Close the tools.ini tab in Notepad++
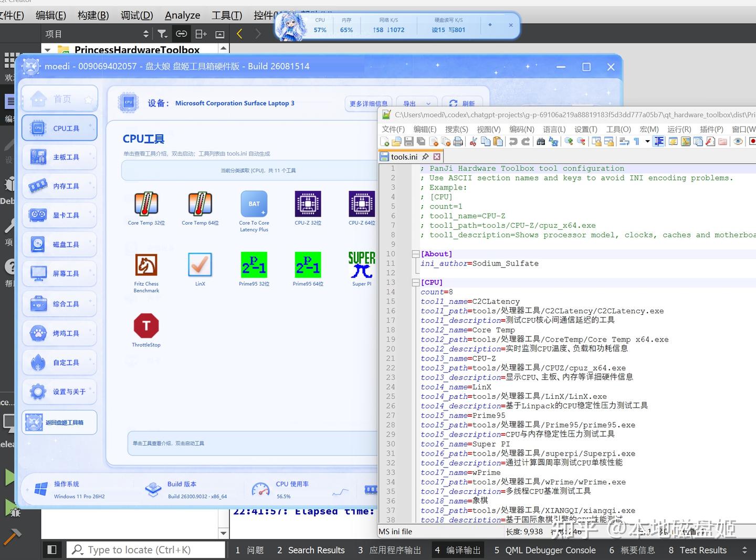 (437, 156)
